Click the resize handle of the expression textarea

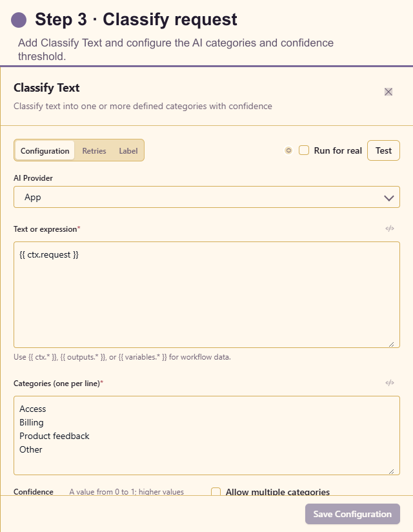pyautogui.click(x=392, y=344)
